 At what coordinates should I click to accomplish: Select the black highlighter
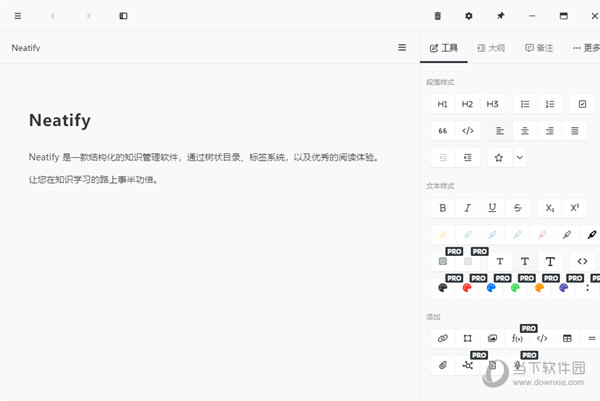coord(592,235)
